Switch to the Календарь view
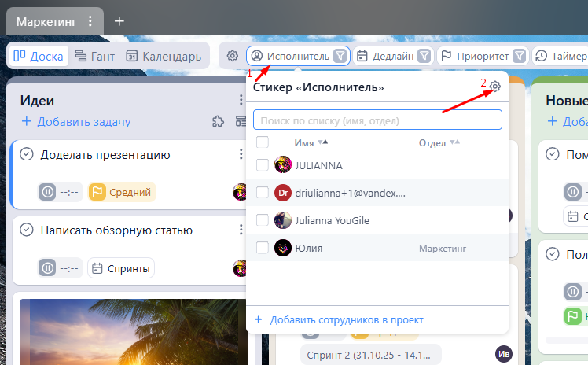This screenshot has width=588, height=365. [x=164, y=56]
